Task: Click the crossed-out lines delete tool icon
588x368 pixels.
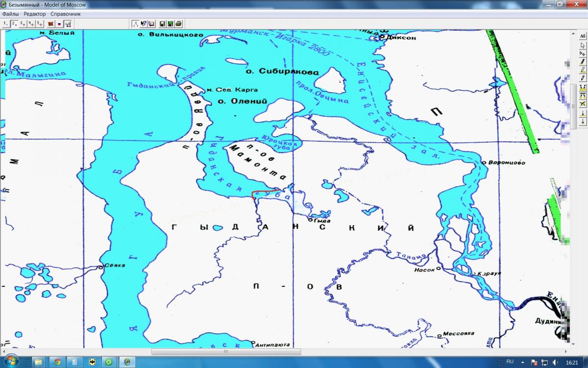Action: point(583,104)
